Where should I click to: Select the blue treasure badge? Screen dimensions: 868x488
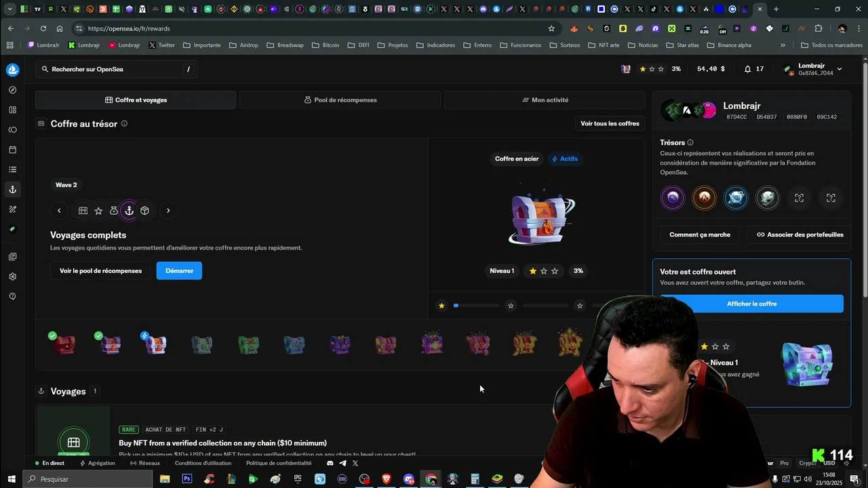(736, 198)
